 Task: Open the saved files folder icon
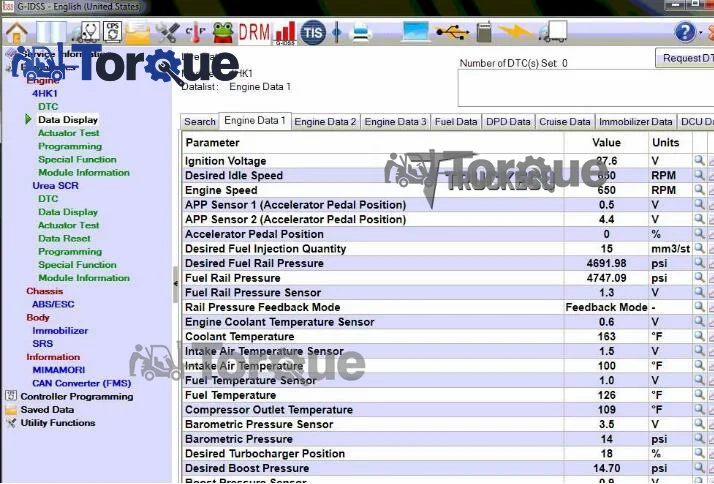coord(138,33)
